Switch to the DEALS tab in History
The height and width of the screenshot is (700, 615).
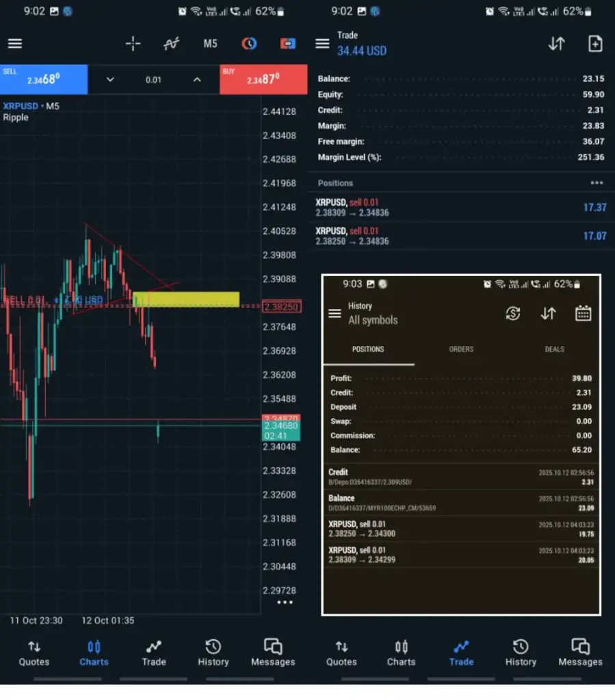point(554,349)
